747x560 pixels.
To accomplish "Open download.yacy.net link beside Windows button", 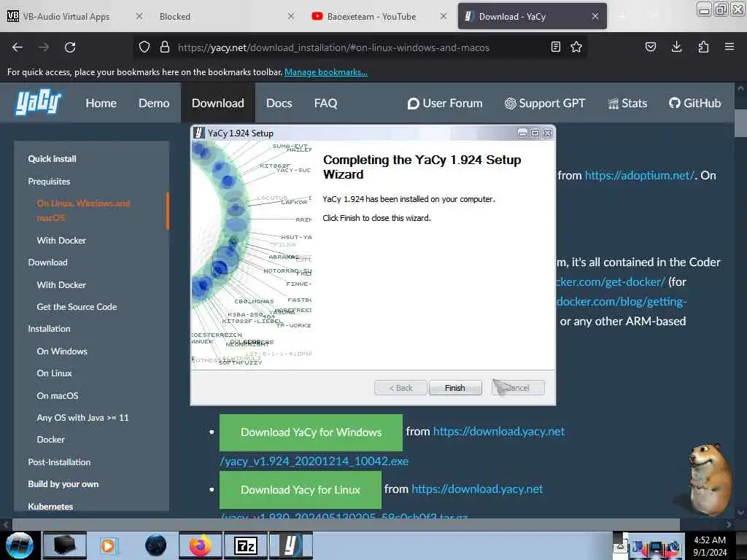I will pos(499,432).
